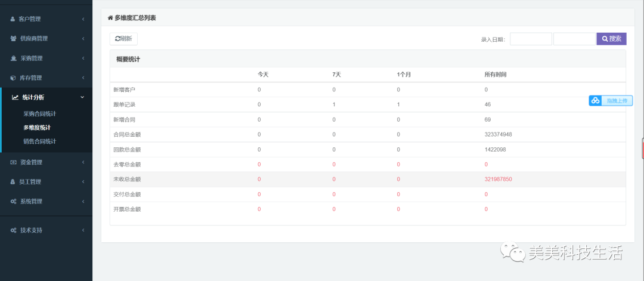
Task: Click the red value 321987850
Action: pyautogui.click(x=498, y=179)
